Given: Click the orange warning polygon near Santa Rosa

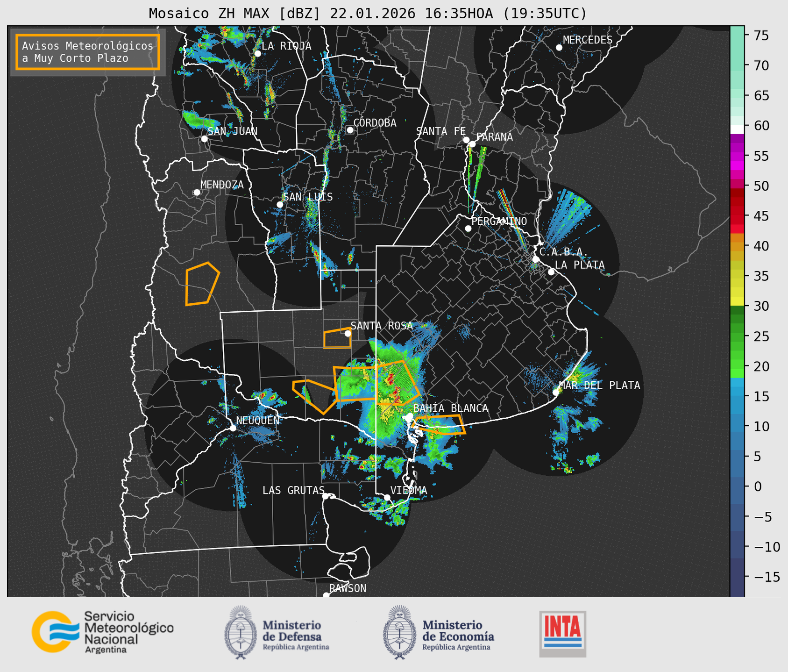Looking at the screenshot, I should coord(337,338).
